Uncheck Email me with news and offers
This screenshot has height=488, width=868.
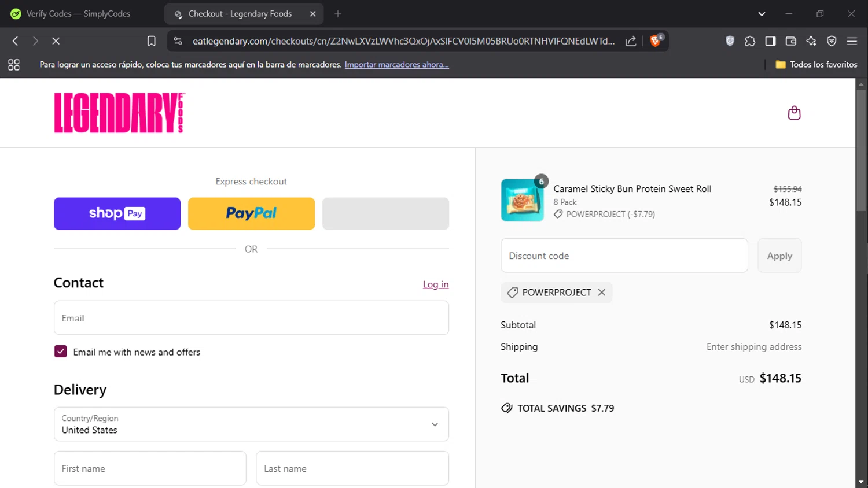click(61, 352)
